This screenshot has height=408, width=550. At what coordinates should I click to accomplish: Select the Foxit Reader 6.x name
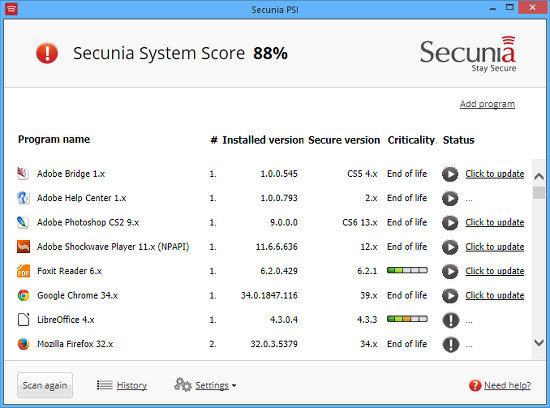click(x=69, y=271)
